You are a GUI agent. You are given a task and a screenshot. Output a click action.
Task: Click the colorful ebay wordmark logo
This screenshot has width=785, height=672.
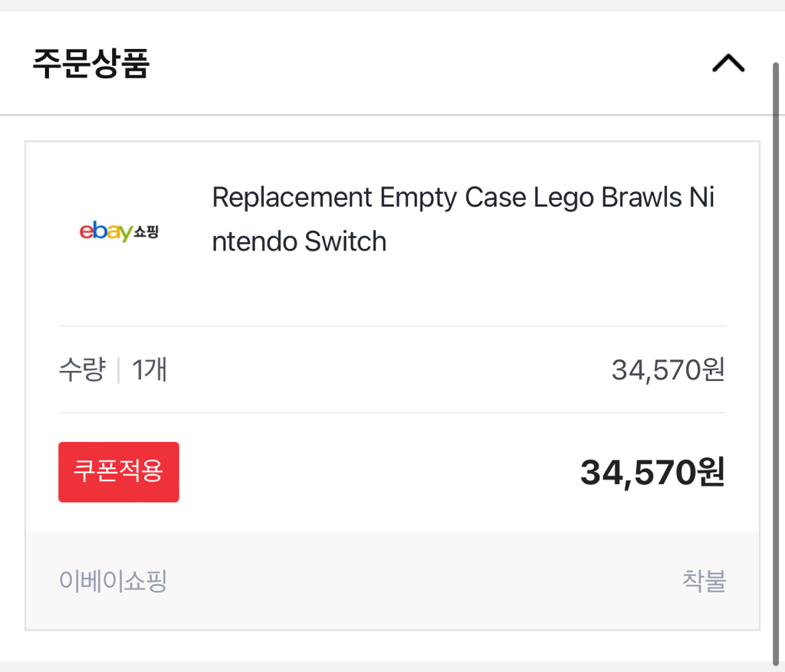(x=106, y=231)
